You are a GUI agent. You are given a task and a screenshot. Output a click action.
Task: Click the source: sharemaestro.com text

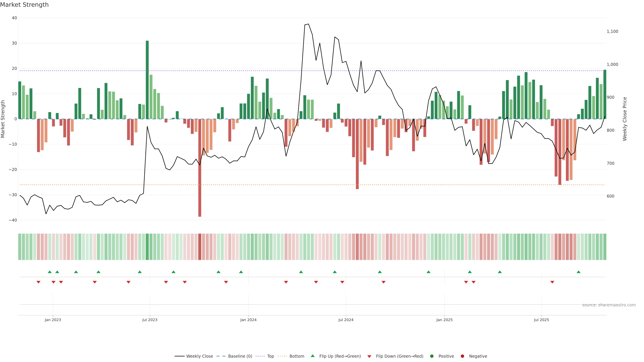tap(609, 305)
